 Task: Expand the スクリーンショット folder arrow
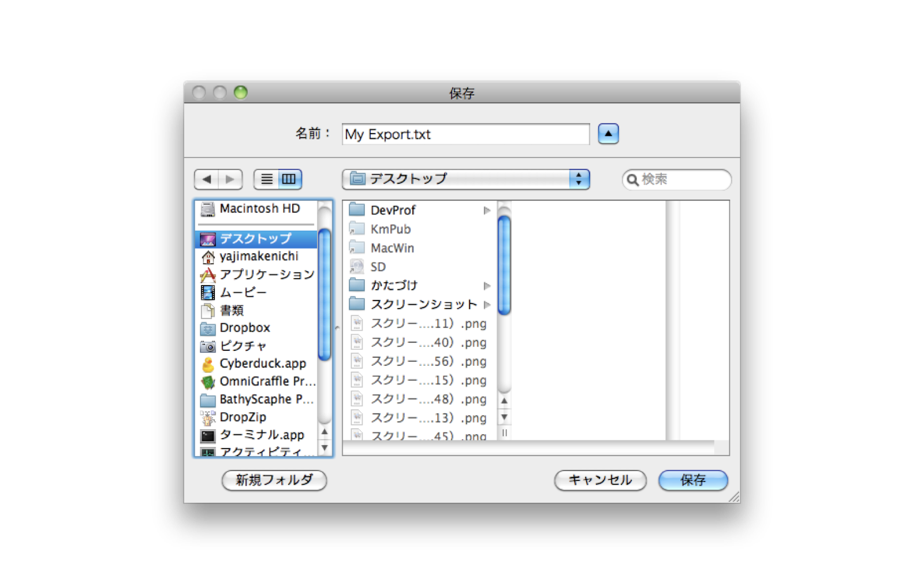coord(487,305)
